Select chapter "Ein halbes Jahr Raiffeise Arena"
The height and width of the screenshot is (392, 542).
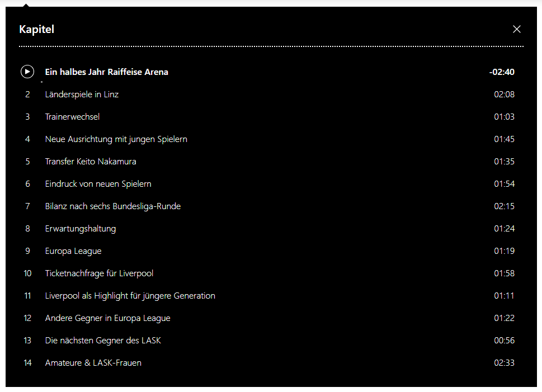click(106, 72)
